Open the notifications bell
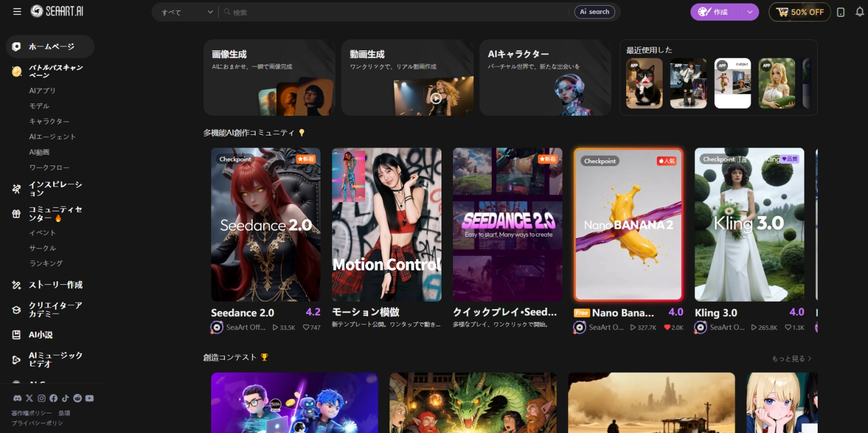Image resolution: width=868 pixels, height=433 pixels. [860, 12]
